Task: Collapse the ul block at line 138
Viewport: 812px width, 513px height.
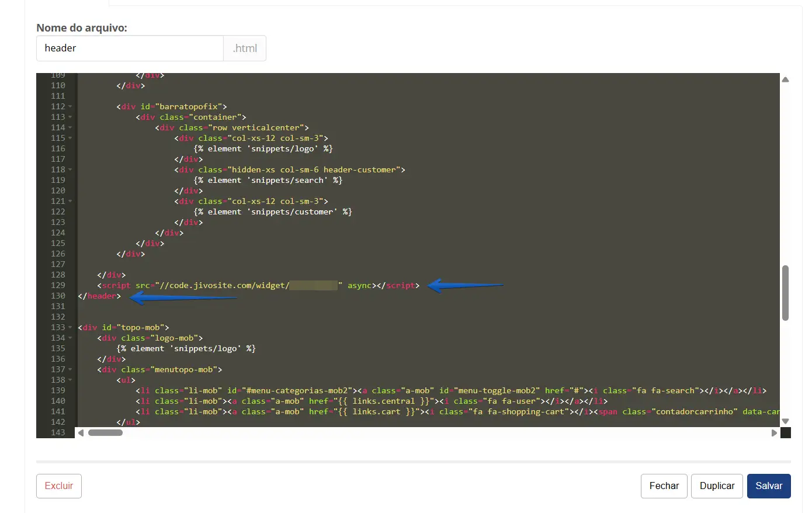Action: tap(70, 380)
